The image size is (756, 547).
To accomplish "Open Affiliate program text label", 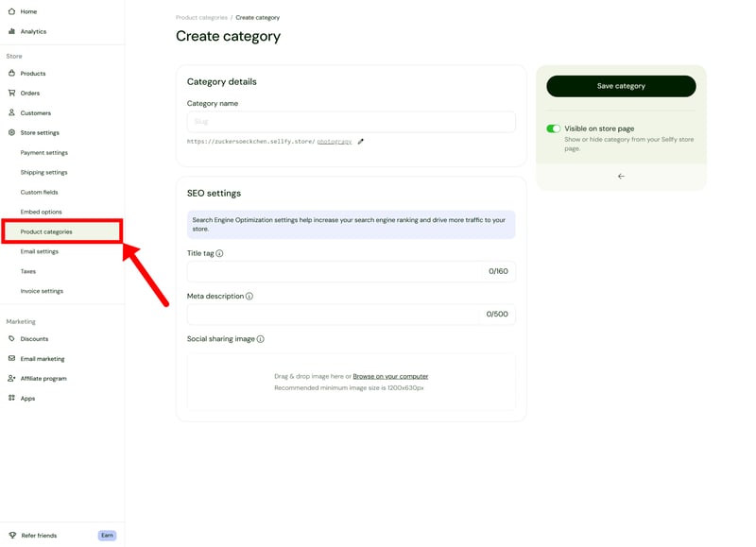I will pyautogui.click(x=43, y=378).
